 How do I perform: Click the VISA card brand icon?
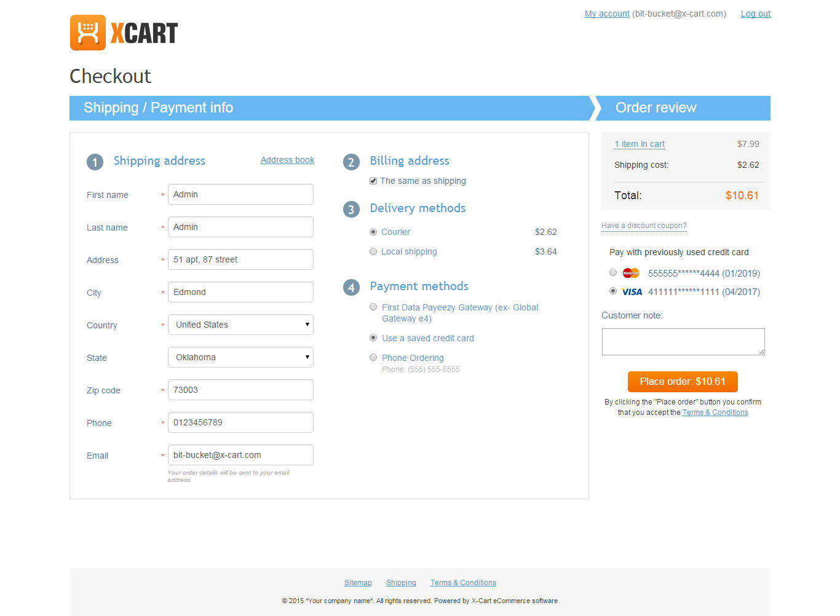[x=632, y=291]
